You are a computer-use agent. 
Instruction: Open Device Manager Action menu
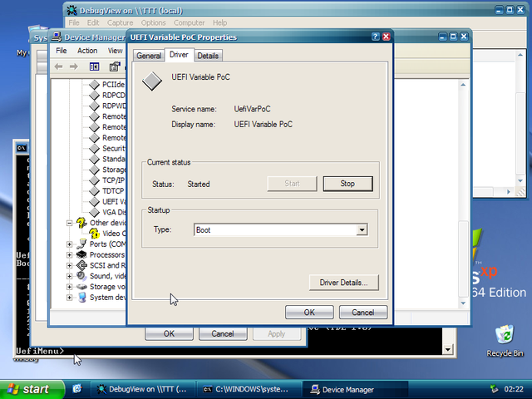(87, 51)
